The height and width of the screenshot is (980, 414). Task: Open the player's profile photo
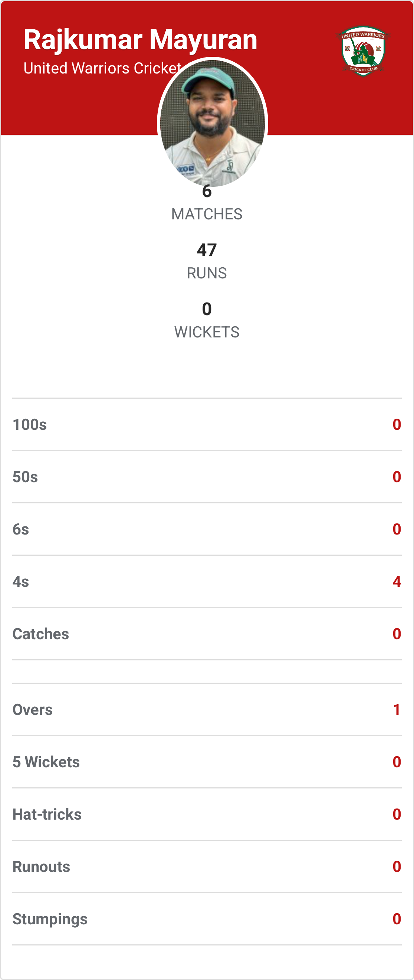(x=213, y=122)
